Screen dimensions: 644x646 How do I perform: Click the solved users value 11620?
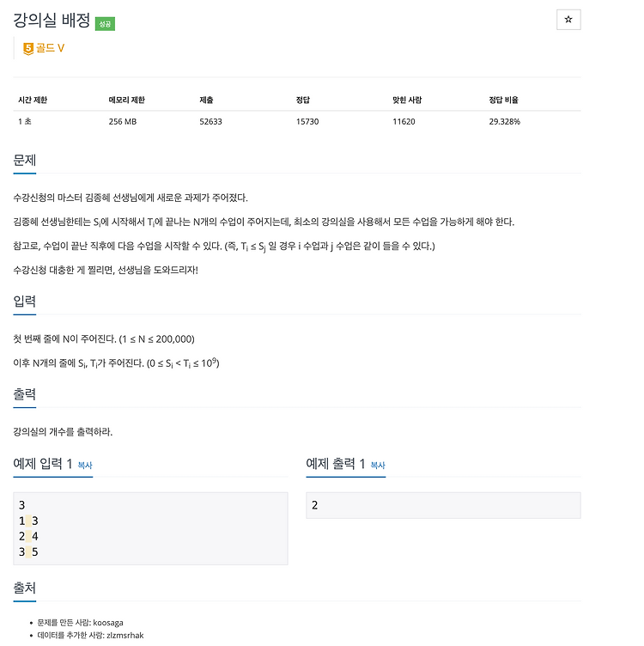tap(404, 121)
